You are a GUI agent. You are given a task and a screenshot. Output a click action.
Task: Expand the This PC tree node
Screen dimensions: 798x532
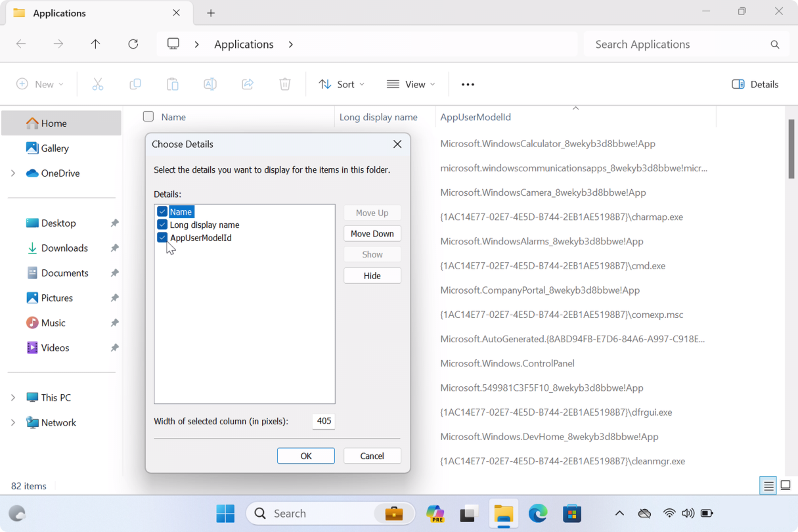click(x=13, y=397)
